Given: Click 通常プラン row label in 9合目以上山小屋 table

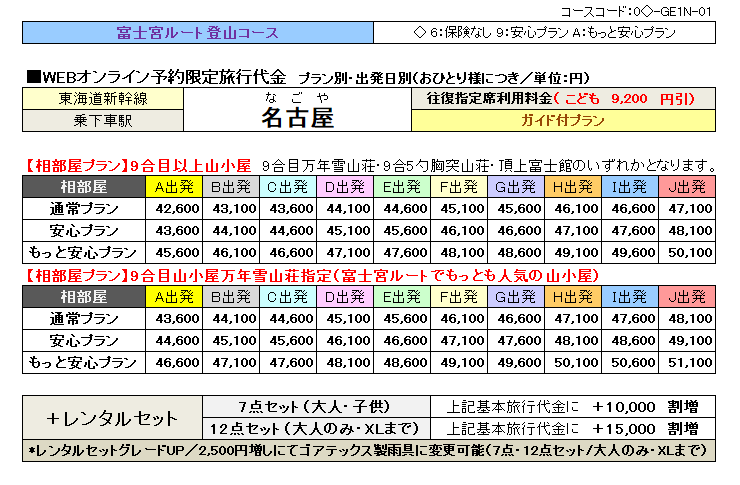Looking at the screenshot, I should (84, 209).
